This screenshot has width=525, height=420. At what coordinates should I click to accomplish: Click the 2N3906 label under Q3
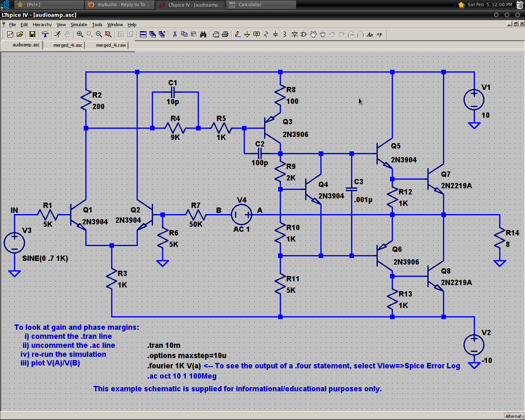tap(295, 135)
